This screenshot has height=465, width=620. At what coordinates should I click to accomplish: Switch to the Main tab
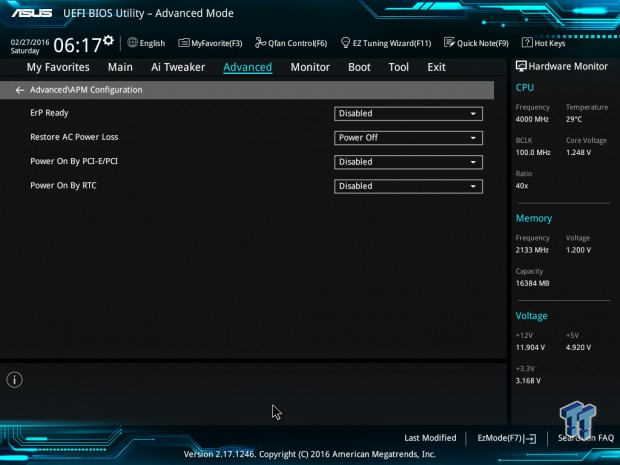pos(120,67)
